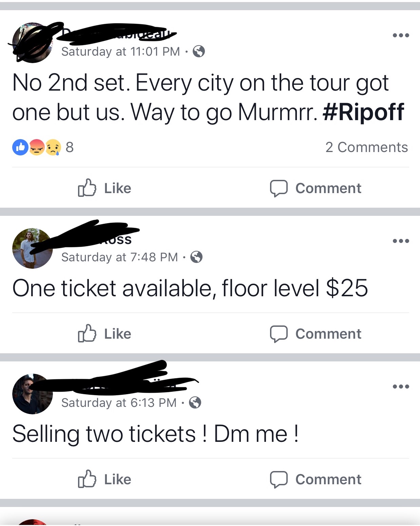Like the "No 2nd set" post
This screenshot has height=526, width=420.
click(104, 188)
